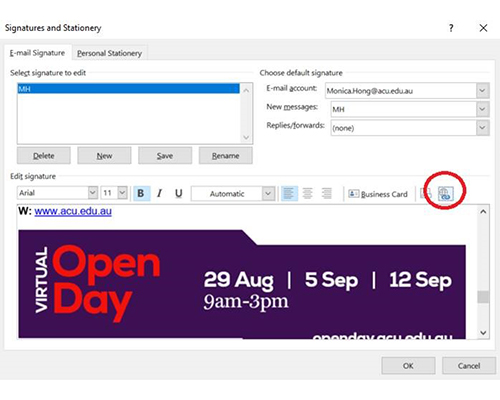Screen dimensions: 500x400
Task: Click the Insert Picture icon
Action: coord(426,194)
